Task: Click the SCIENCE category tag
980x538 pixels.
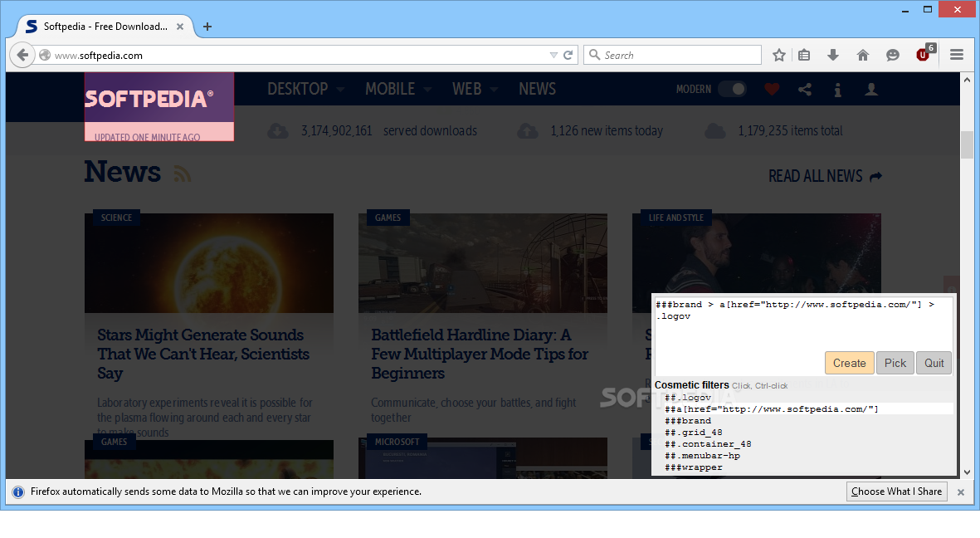Action: coord(116,217)
